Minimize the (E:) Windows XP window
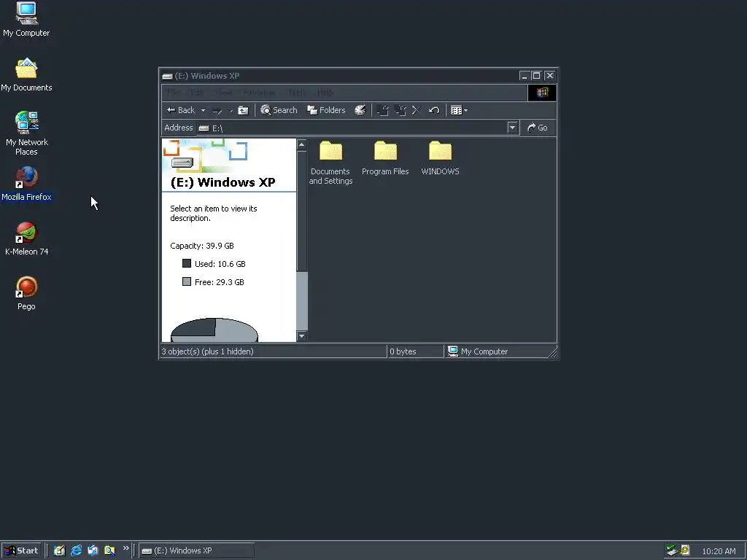747x560 pixels. 525,76
